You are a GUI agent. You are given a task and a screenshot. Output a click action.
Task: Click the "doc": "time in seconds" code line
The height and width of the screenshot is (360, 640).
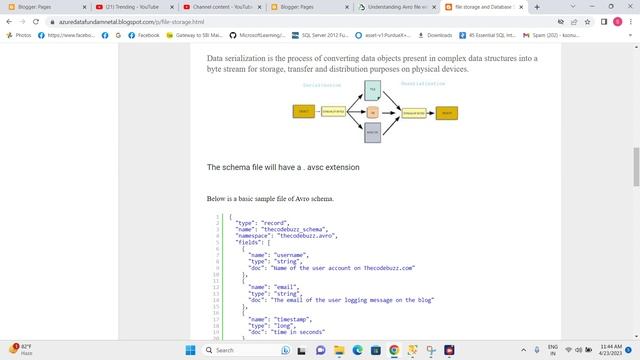[x=287, y=332]
